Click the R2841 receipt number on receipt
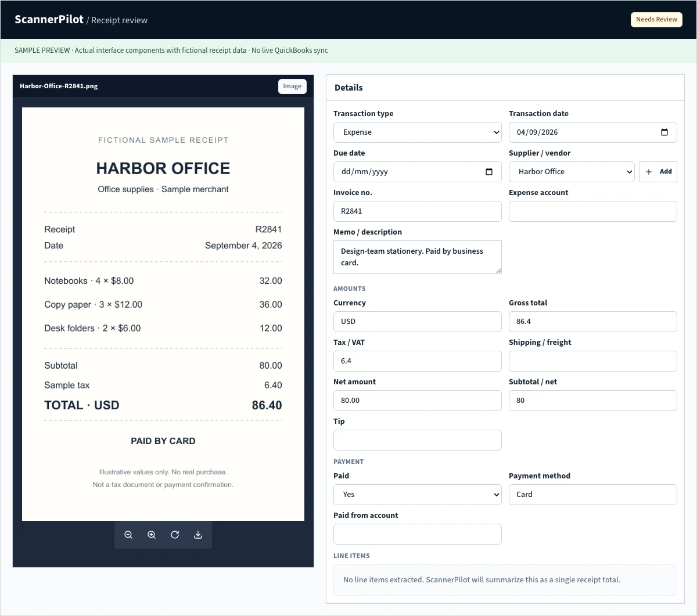Screen dimensions: 697x616 click(269, 229)
